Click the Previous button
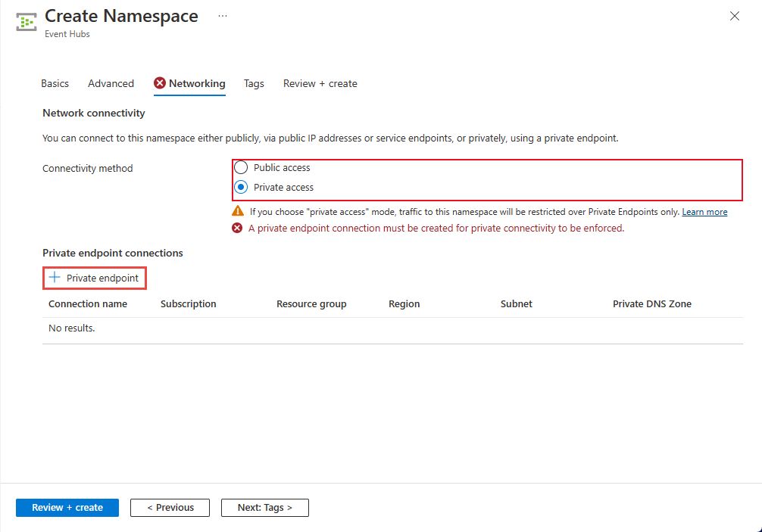Viewport: 762px width, 532px height. pos(170,508)
